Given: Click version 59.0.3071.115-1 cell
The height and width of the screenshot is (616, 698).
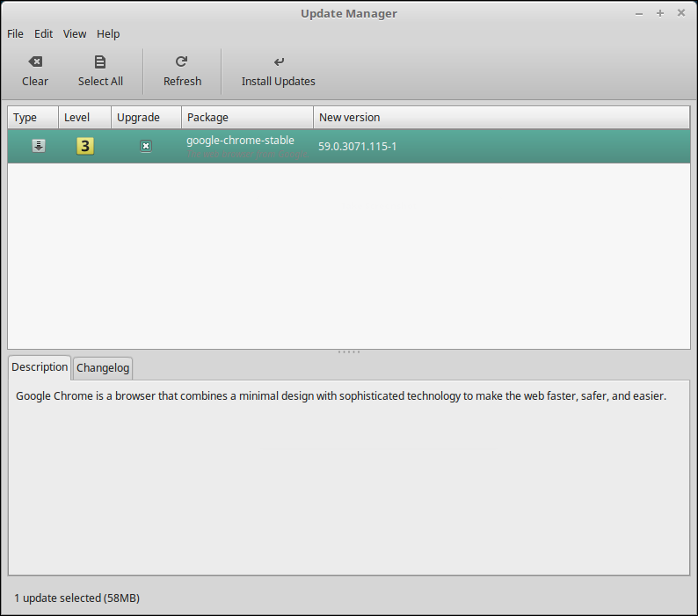Looking at the screenshot, I should [x=358, y=147].
